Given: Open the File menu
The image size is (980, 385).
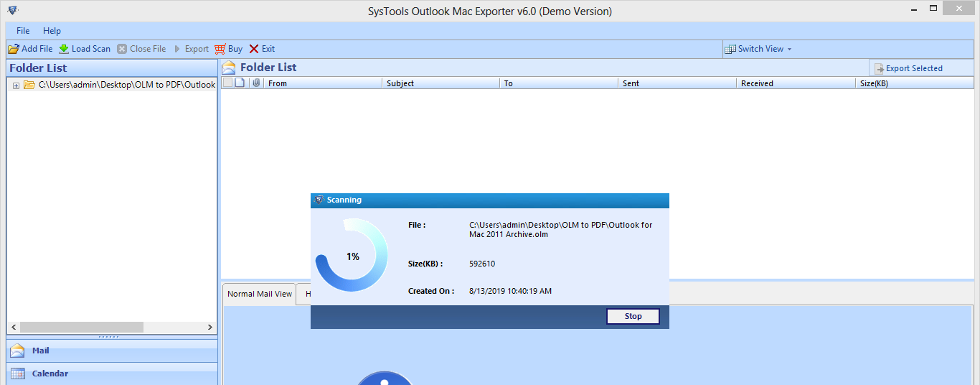Looking at the screenshot, I should pos(23,31).
